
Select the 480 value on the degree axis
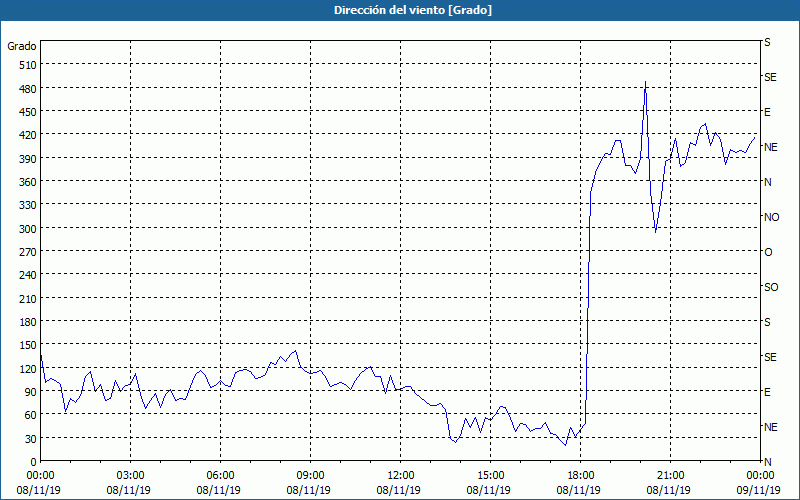pos(28,89)
